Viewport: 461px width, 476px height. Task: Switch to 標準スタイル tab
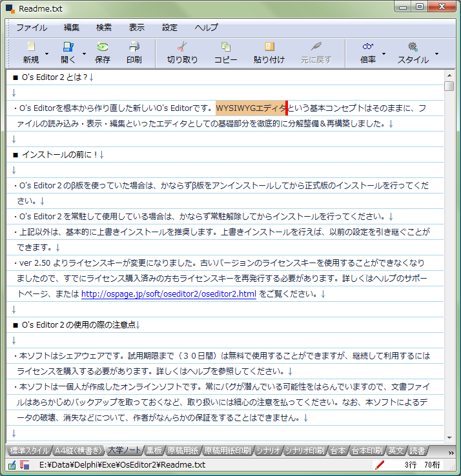point(29,450)
